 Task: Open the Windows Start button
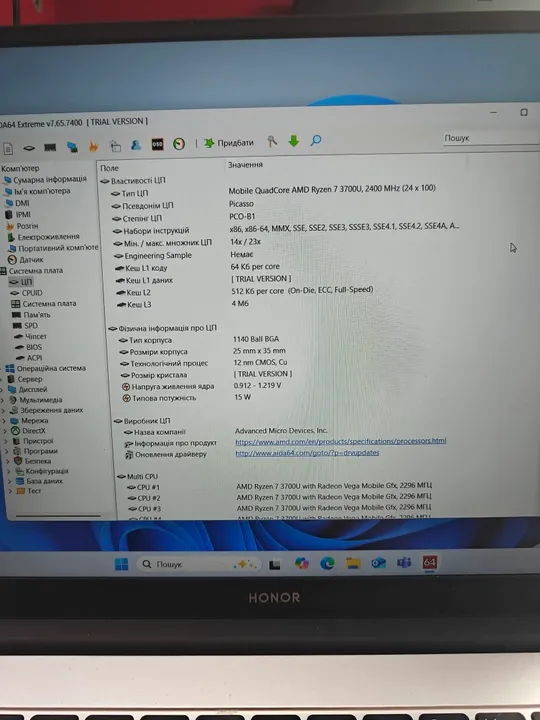tap(121, 564)
